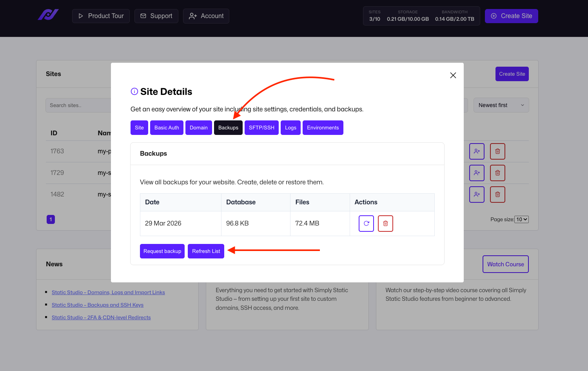This screenshot has width=588, height=371.
Task: Delete the 29 Mar 2026 backup
Action: coord(385,224)
